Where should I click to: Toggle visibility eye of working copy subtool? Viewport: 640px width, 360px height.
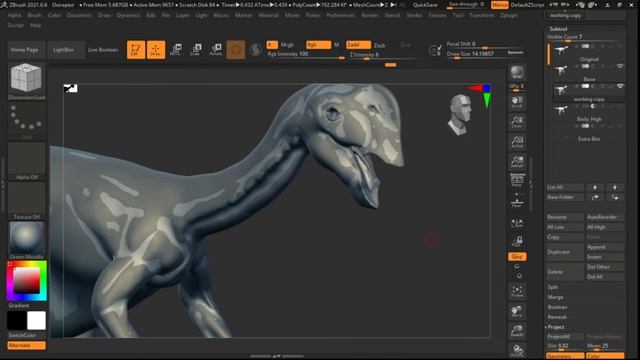click(x=620, y=86)
